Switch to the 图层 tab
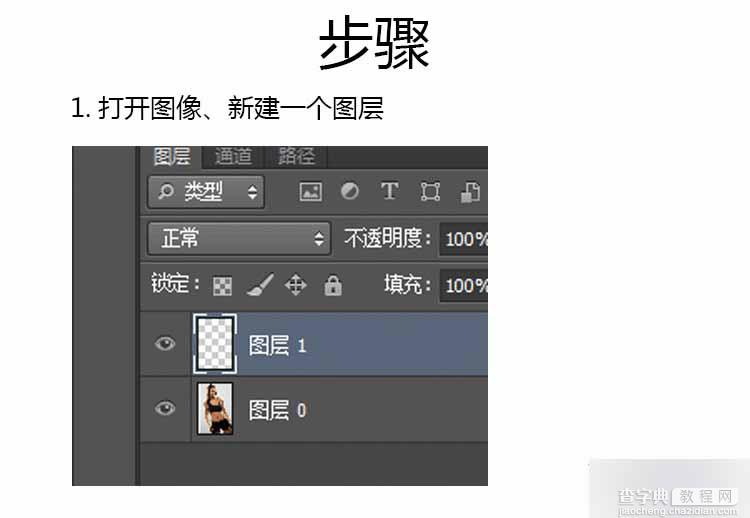The width and height of the screenshot is (750, 518). [x=172, y=156]
